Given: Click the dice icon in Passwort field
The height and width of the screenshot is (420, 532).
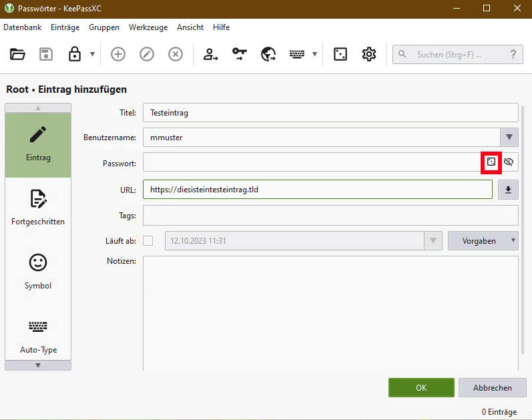Looking at the screenshot, I should [x=491, y=162].
